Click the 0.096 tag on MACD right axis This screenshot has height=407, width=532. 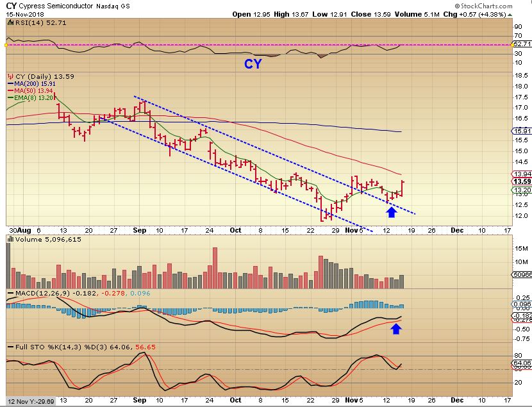pyautogui.click(x=522, y=304)
